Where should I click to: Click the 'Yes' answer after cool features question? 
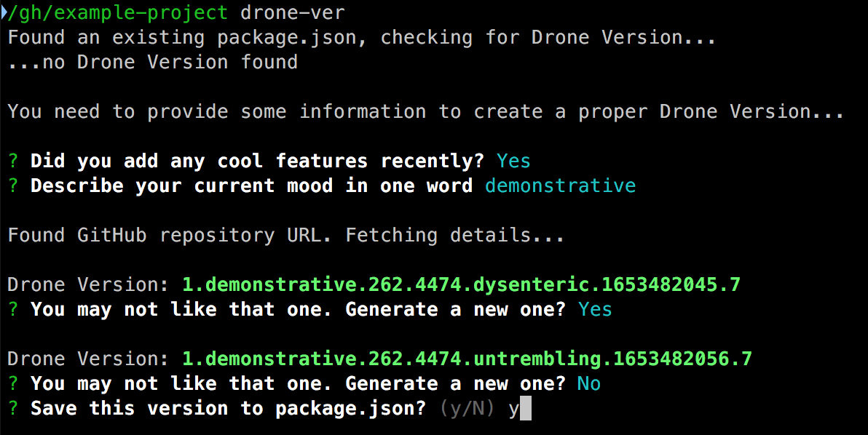[x=513, y=161]
